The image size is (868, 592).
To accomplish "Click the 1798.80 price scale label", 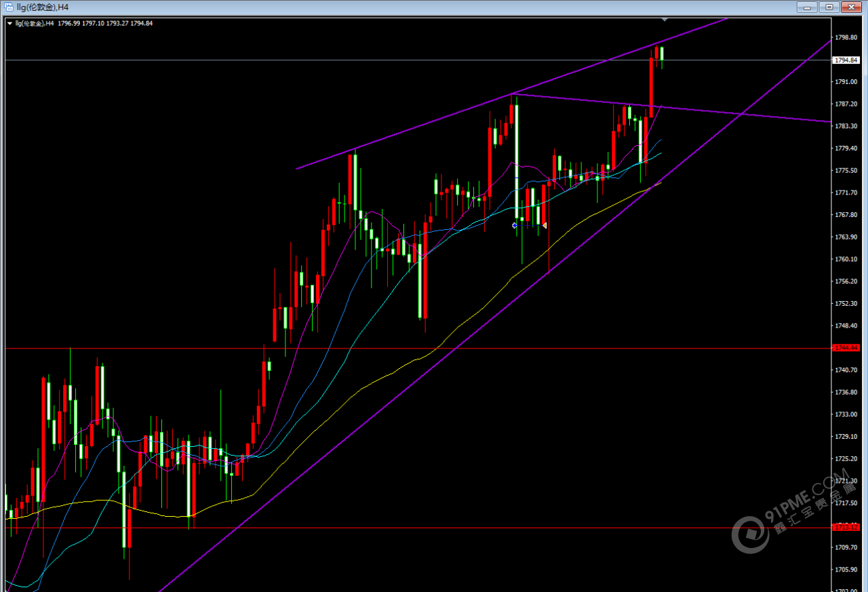I will tap(846, 37).
